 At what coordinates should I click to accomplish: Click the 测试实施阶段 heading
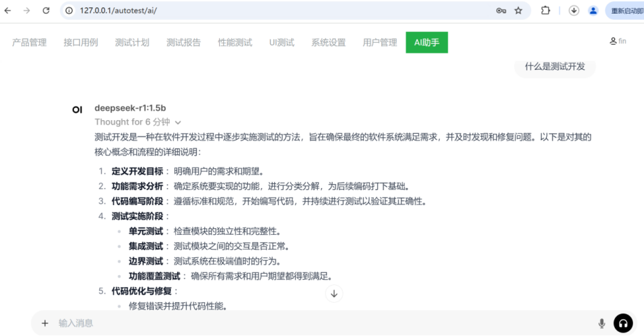(137, 217)
